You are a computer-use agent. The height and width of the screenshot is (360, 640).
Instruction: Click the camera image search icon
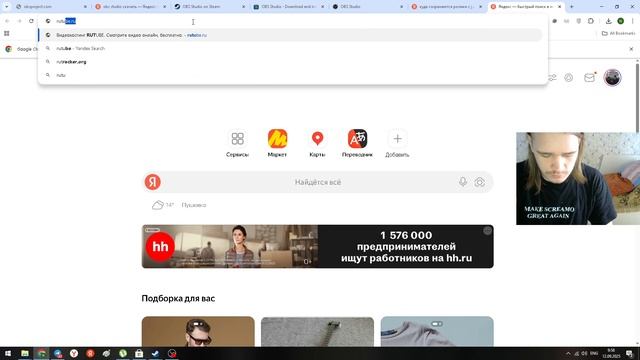point(480,182)
